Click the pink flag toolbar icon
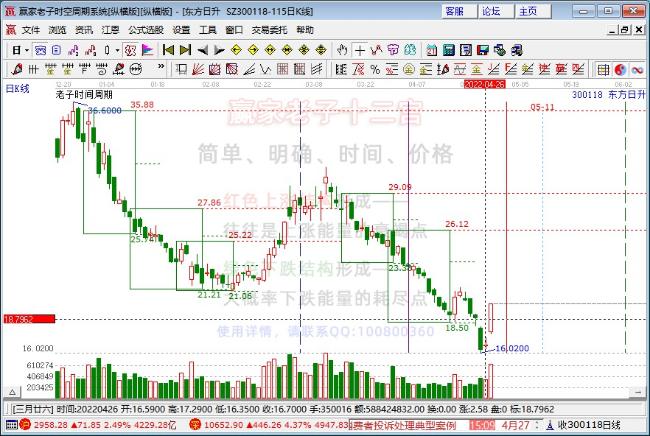The height and width of the screenshot is (436, 650). pos(148,50)
